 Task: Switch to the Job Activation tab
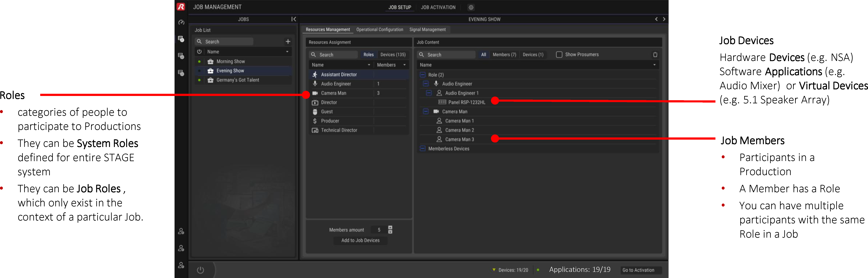[x=438, y=7]
